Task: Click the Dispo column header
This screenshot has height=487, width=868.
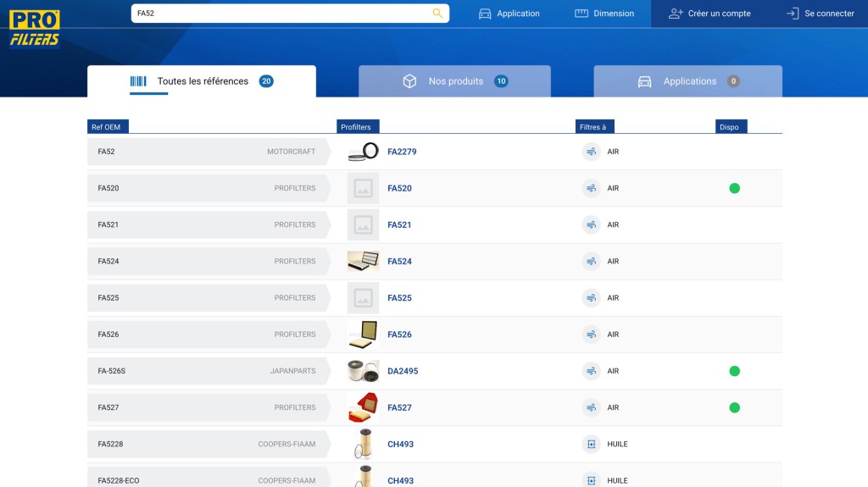Action: click(731, 127)
